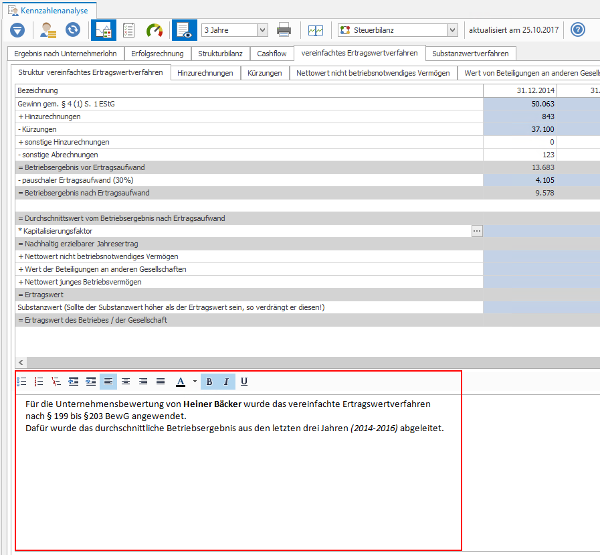Switch to the 'Erfolgsrechnung' tab
Viewport: 600px width, 555px height.
coord(157,54)
